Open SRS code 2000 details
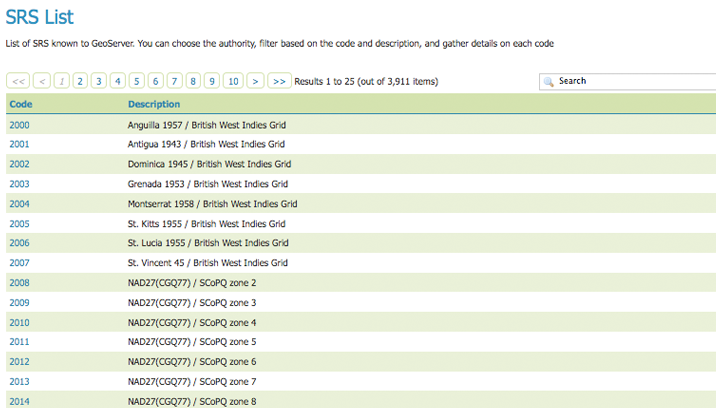 [19, 125]
